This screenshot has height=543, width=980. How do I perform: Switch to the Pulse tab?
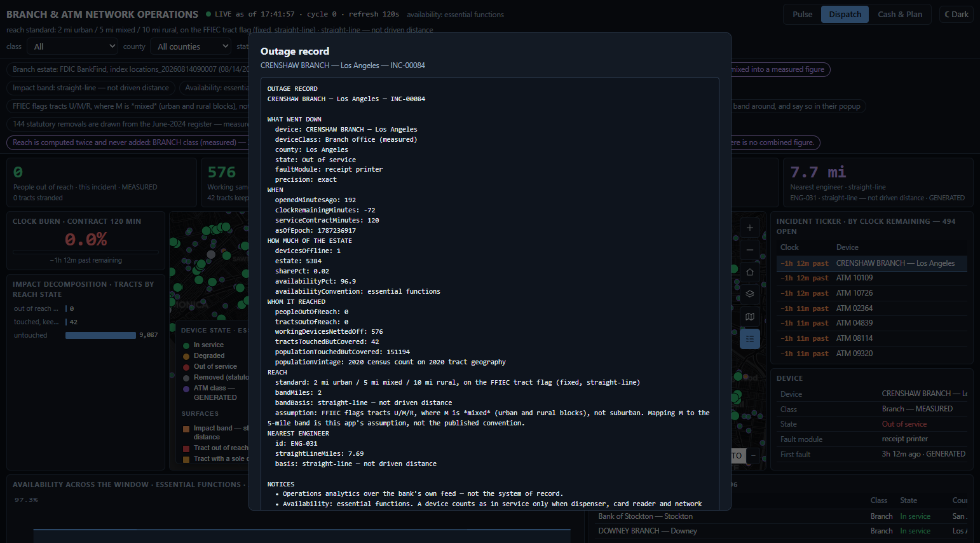point(802,15)
